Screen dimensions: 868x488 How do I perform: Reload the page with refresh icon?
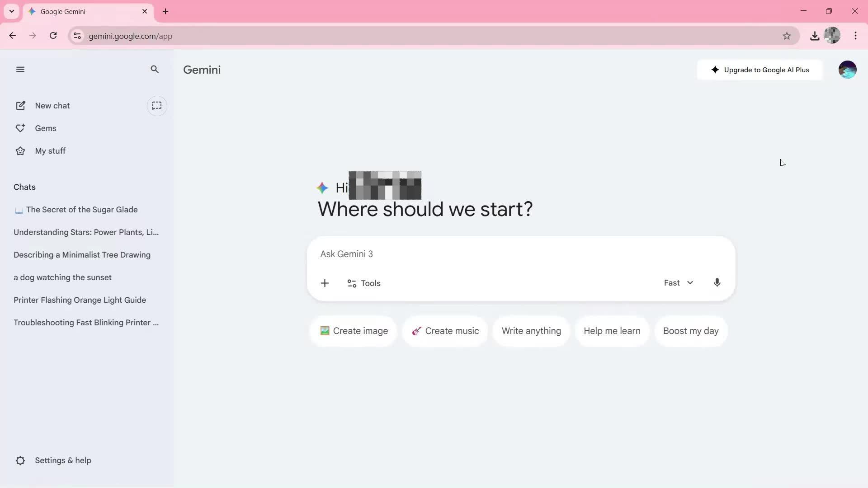pos(53,36)
